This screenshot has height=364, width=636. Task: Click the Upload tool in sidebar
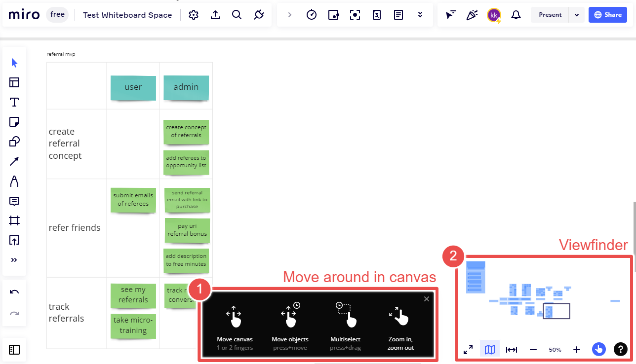(x=14, y=240)
